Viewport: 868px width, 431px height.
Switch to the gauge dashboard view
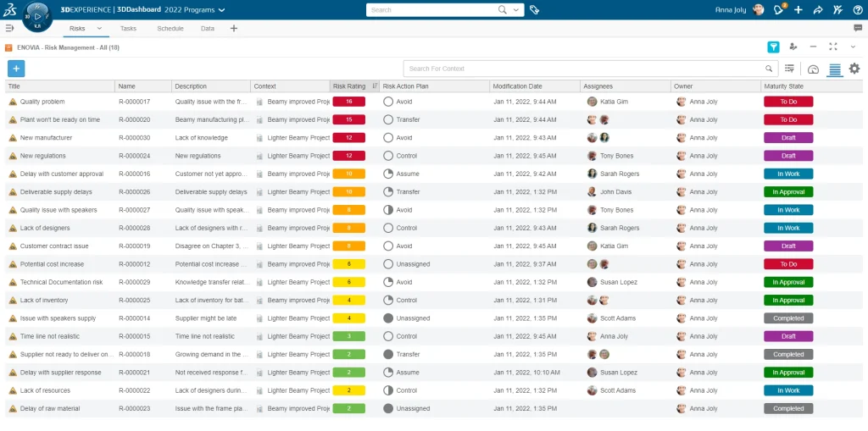point(813,69)
